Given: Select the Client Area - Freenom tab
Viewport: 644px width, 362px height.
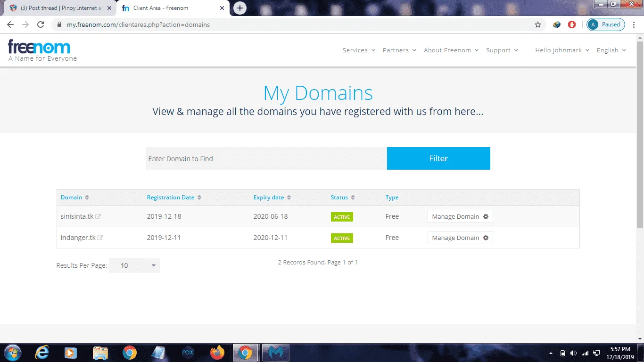Looking at the screenshot, I should (x=173, y=8).
